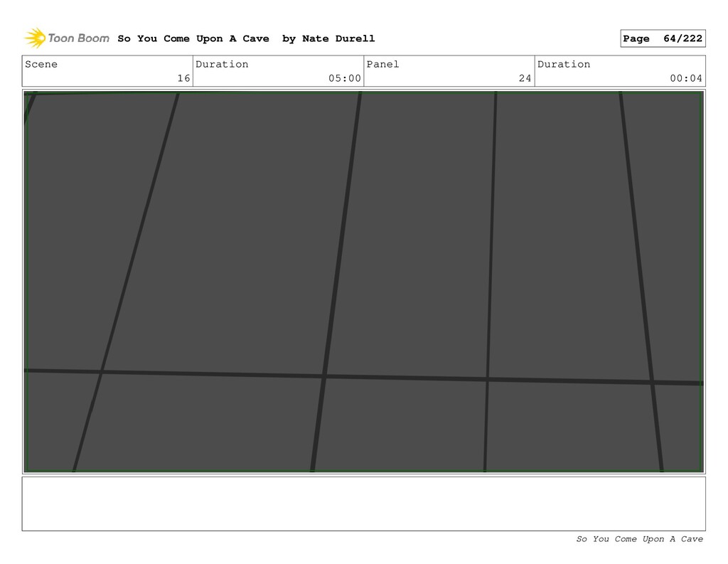Select scene duration value '05:00'

pyautogui.click(x=345, y=78)
